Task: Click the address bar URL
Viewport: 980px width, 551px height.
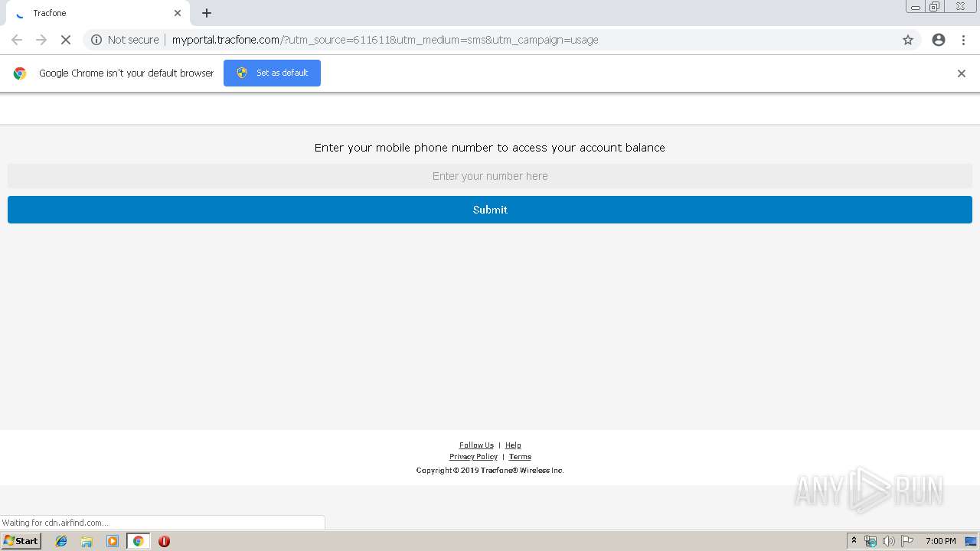Action: pyautogui.click(x=385, y=40)
